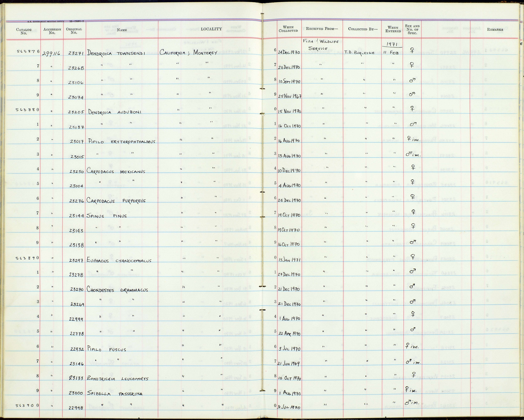
Task: Select the name 'Chondestes grammacus'
Action: (118, 290)
